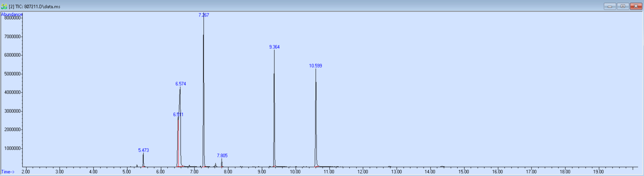Click the 4.00 time axis tick label

93,172
